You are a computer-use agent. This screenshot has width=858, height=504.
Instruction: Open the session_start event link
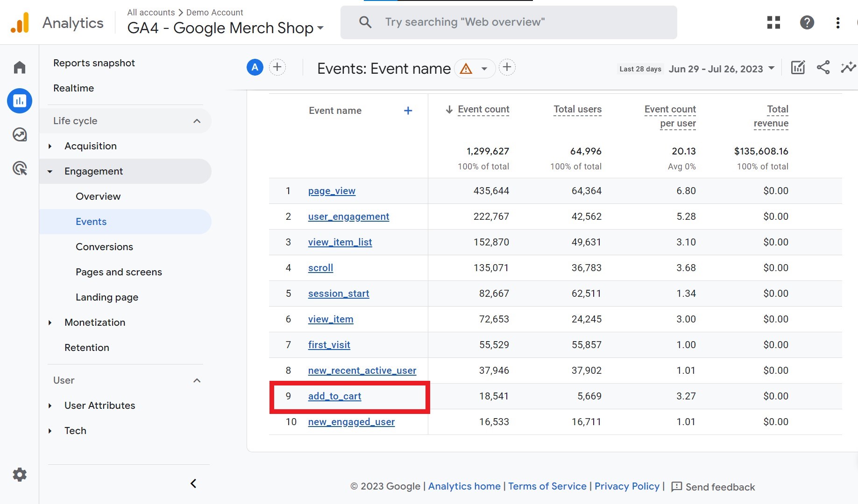(x=339, y=294)
